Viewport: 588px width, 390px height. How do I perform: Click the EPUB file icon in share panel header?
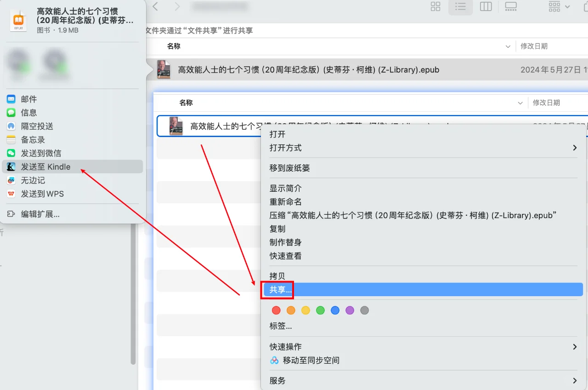(x=18, y=21)
